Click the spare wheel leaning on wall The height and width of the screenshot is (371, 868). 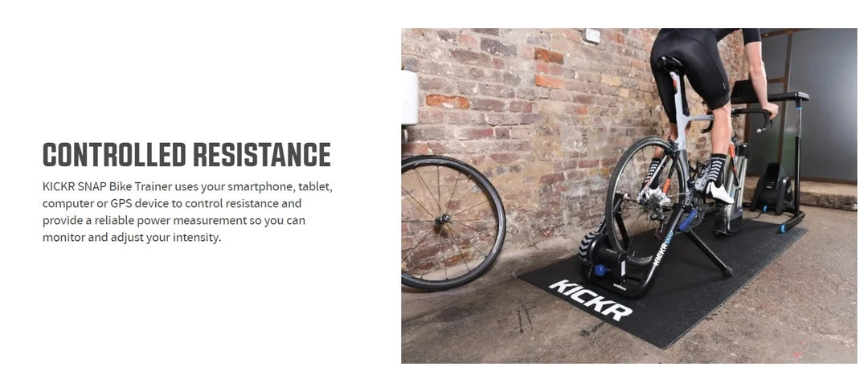click(452, 222)
